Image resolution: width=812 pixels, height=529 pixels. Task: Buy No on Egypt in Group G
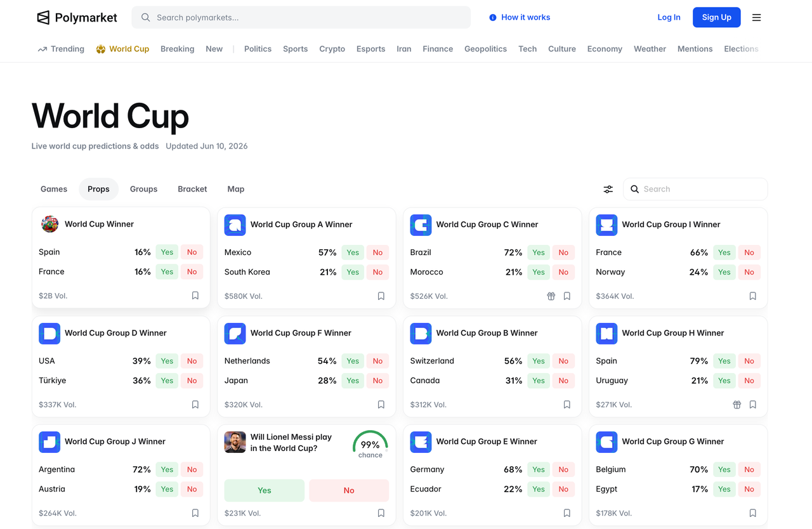[x=749, y=489]
